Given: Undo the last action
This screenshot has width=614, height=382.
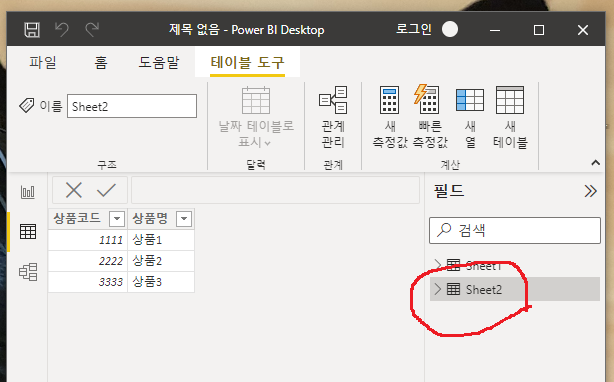Looking at the screenshot, I should (62, 30).
